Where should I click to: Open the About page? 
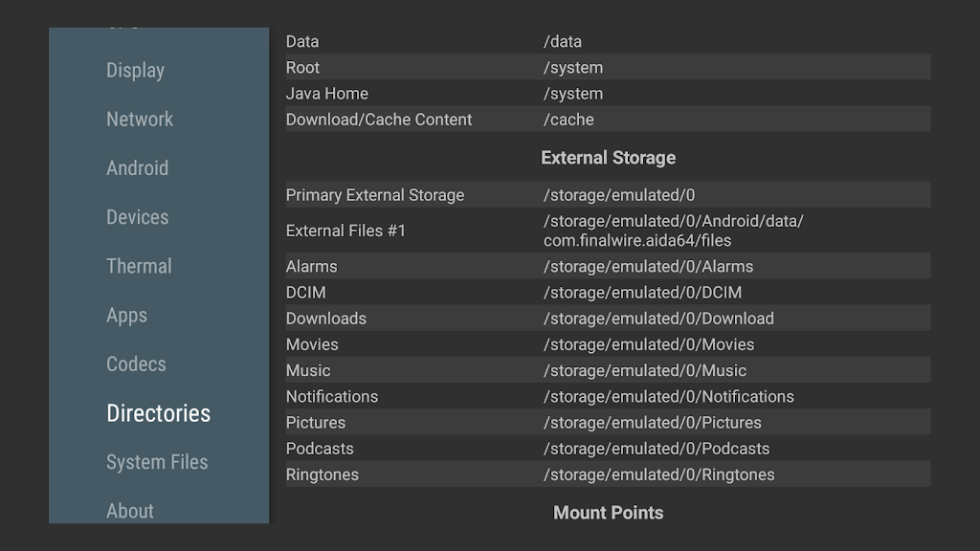(x=130, y=511)
